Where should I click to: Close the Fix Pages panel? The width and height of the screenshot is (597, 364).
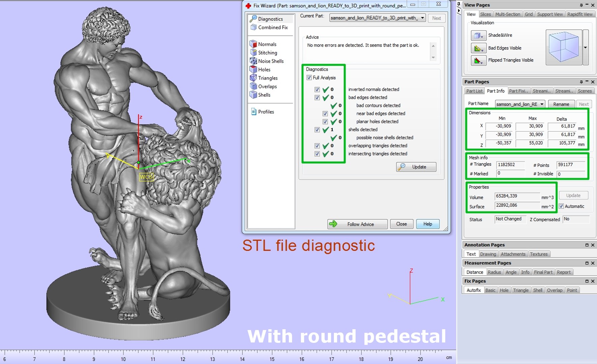[593, 281]
